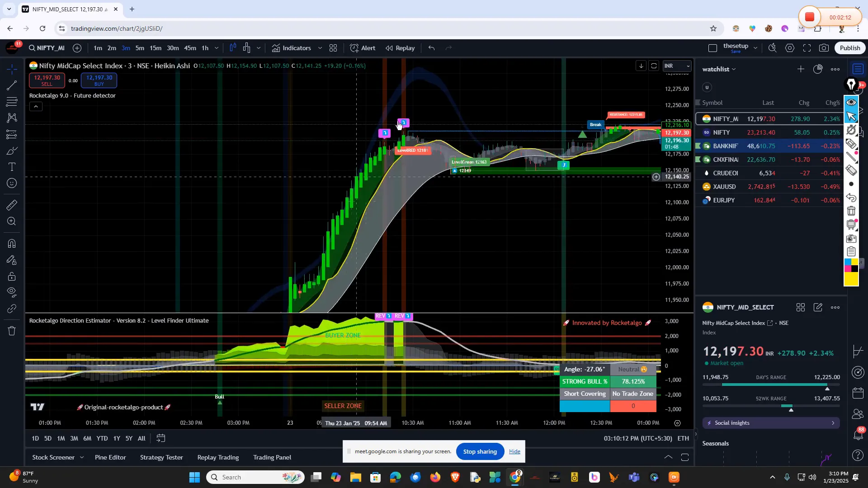Click the Stop sharing button
Viewport: 868px width, 488px height.
pos(480,451)
